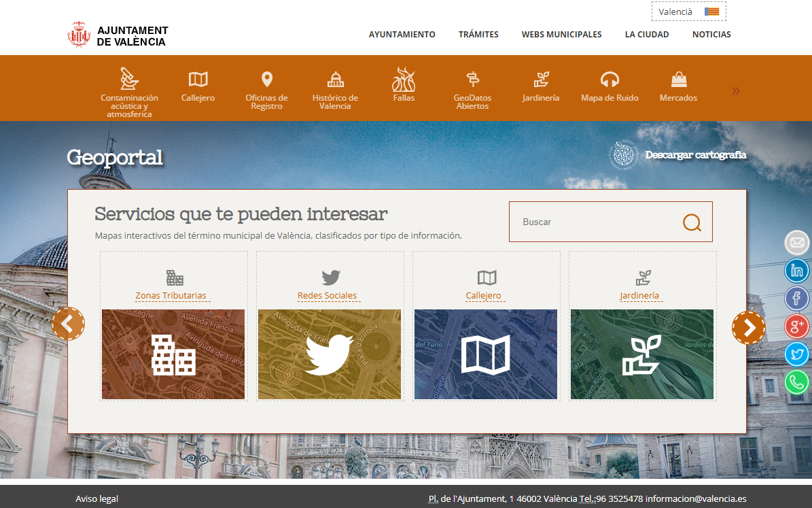
Task: Click the WhatsApp share icon
Action: [796, 382]
